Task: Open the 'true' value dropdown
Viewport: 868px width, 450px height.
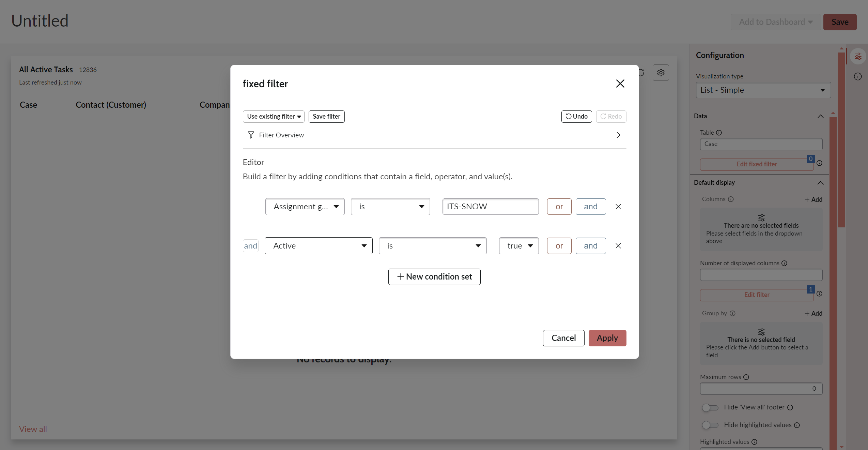Action: point(518,245)
